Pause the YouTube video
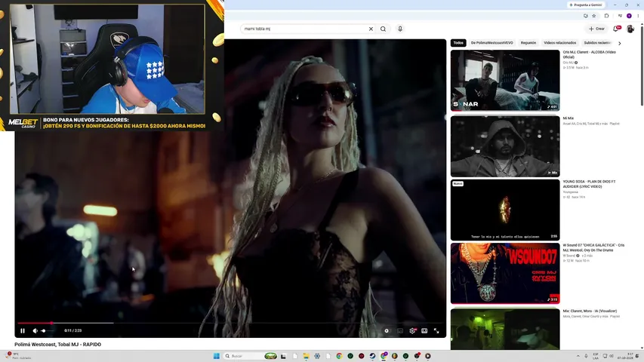This screenshot has width=644, height=362. pos(23,331)
